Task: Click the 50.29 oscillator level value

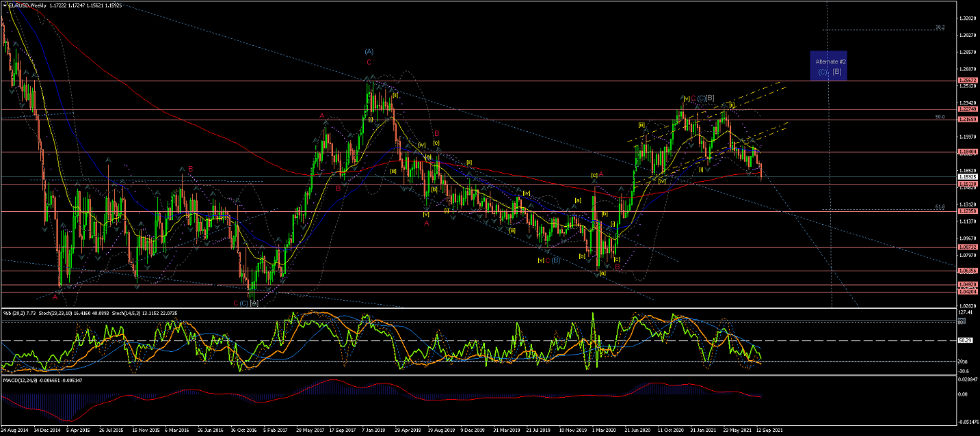Action: click(x=965, y=340)
